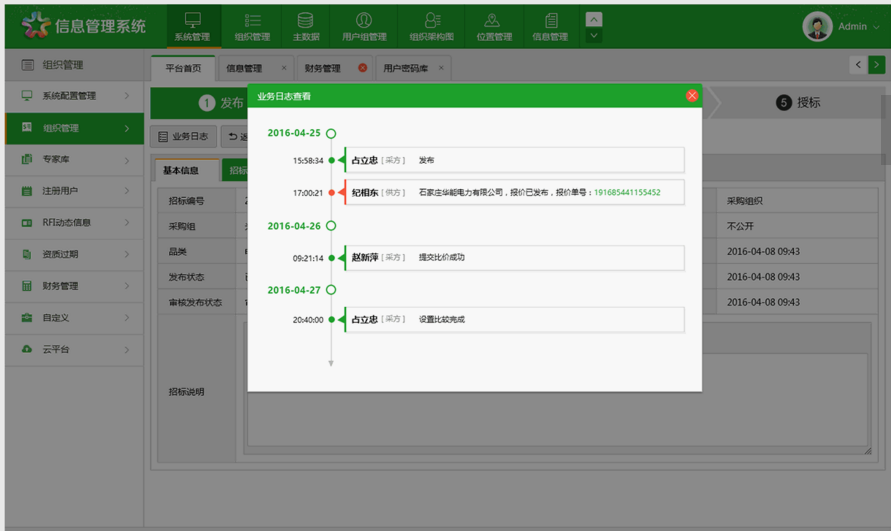891x531 pixels.
Task: Close 财务管理 tab with red X
Action: pyautogui.click(x=363, y=68)
